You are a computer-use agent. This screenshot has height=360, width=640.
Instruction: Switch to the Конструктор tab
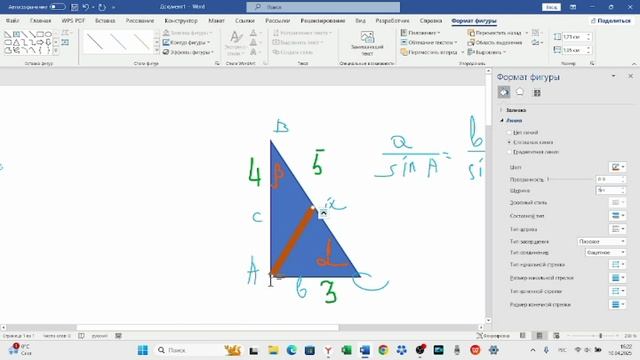181,20
